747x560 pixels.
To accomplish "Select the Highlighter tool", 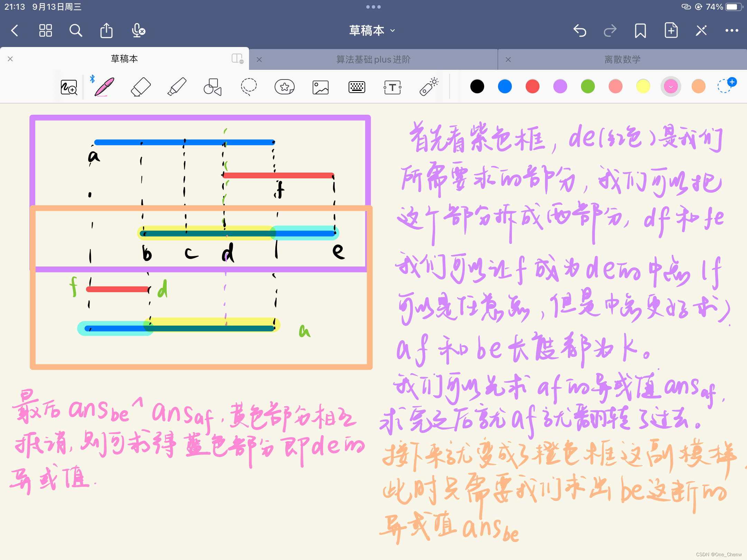I will coord(177,87).
